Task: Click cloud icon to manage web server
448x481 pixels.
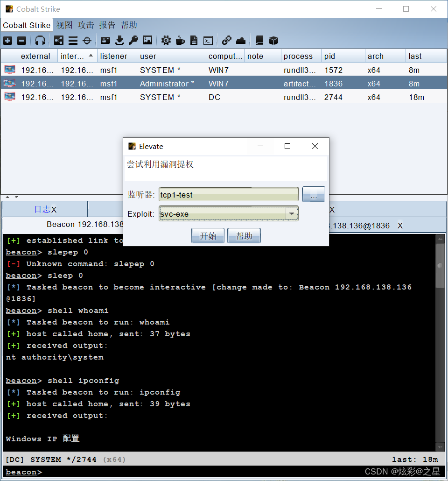Action: (241, 41)
